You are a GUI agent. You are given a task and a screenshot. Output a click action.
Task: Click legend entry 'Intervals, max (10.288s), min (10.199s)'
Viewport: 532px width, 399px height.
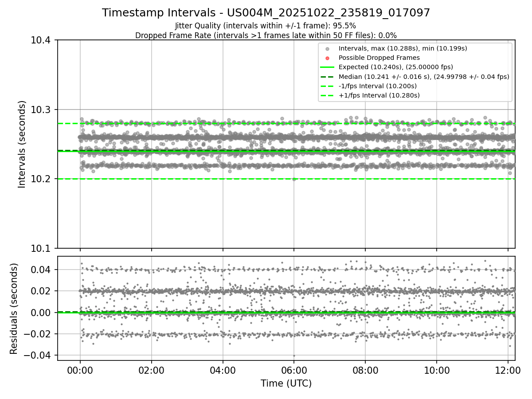403,48
